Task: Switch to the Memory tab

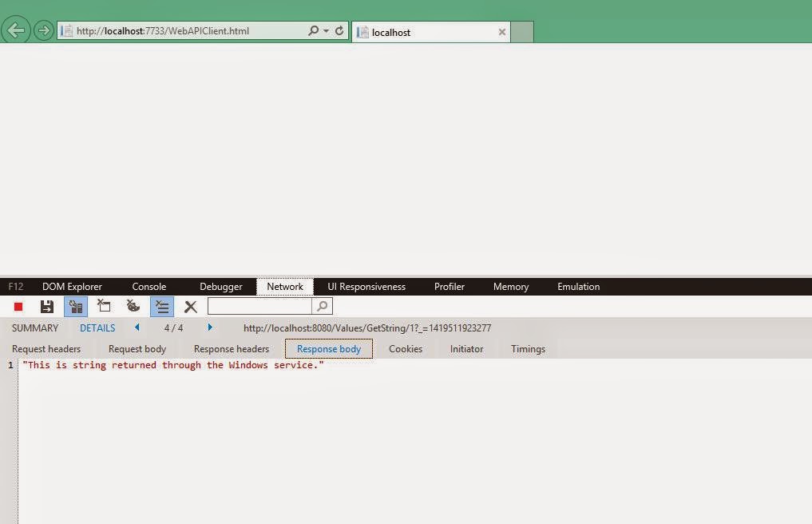Action: pos(511,287)
